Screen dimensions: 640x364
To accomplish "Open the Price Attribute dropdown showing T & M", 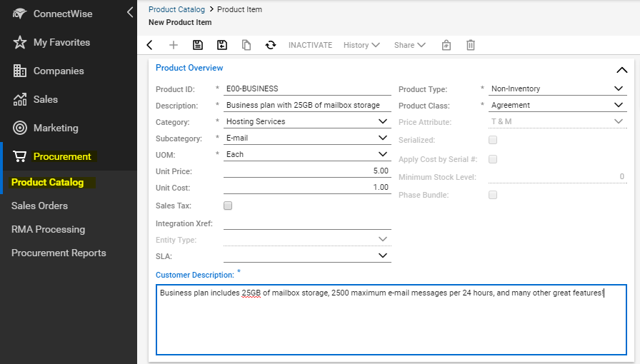I will pos(558,121).
